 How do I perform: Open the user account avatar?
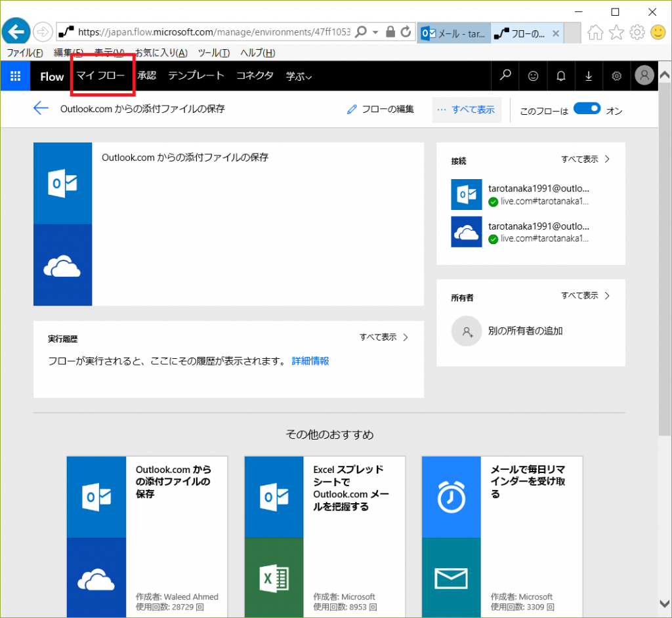[x=644, y=75]
